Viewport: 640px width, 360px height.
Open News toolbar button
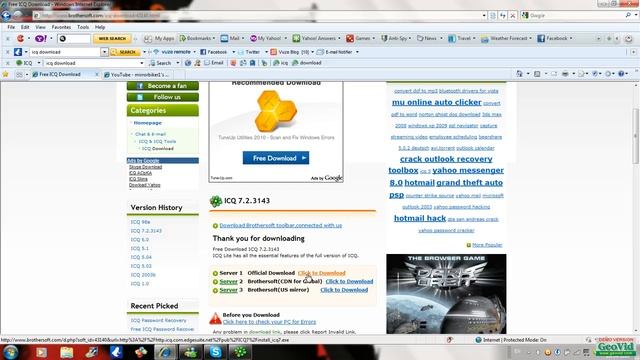click(x=427, y=38)
